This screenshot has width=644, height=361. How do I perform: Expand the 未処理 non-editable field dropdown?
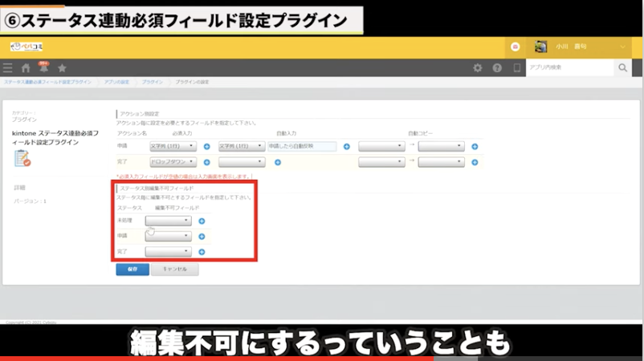(x=169, y=221)
